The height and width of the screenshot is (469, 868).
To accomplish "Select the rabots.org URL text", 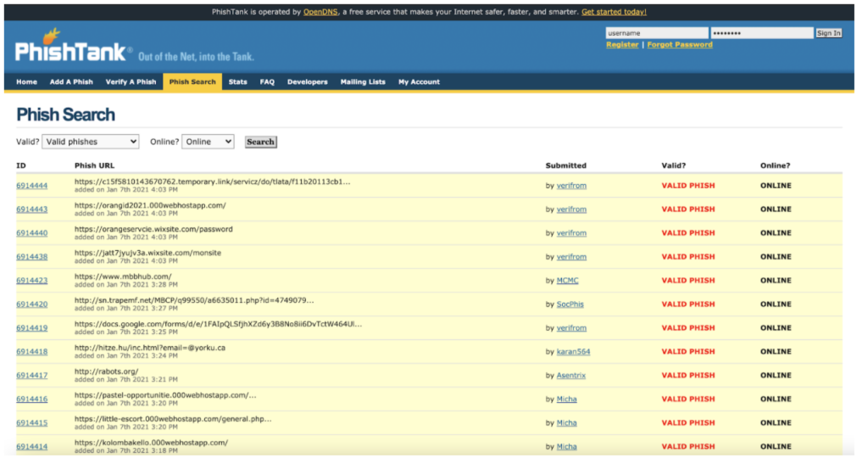I will (106, 372).
